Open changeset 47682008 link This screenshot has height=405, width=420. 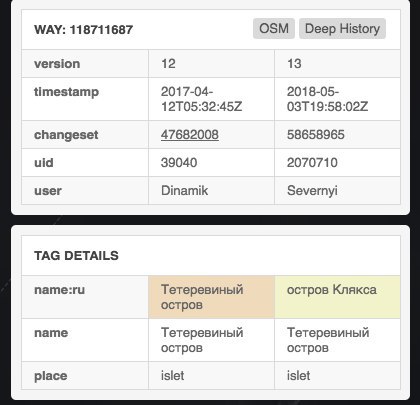click(x=190, y=135)
